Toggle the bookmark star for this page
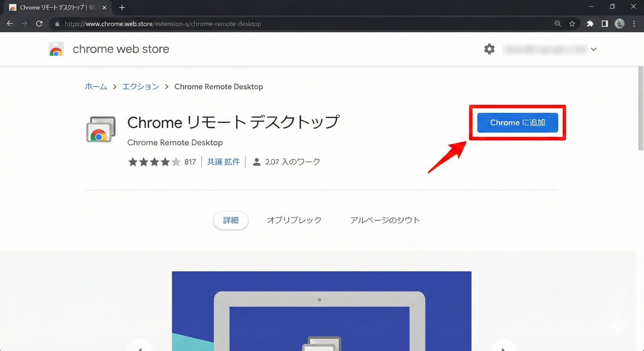This screenshot has width=644, height=351. [572, 24]
